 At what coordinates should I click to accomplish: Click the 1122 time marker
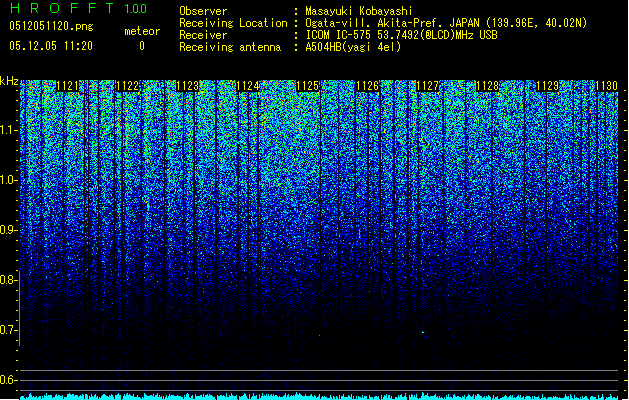coord(127,86)
